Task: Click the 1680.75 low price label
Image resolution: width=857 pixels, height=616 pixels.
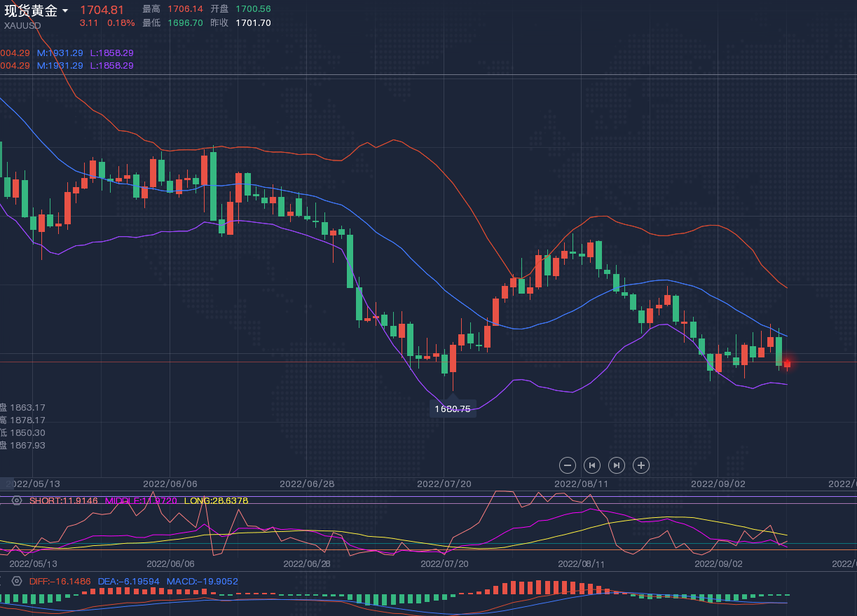Action: tap(453, 409)
